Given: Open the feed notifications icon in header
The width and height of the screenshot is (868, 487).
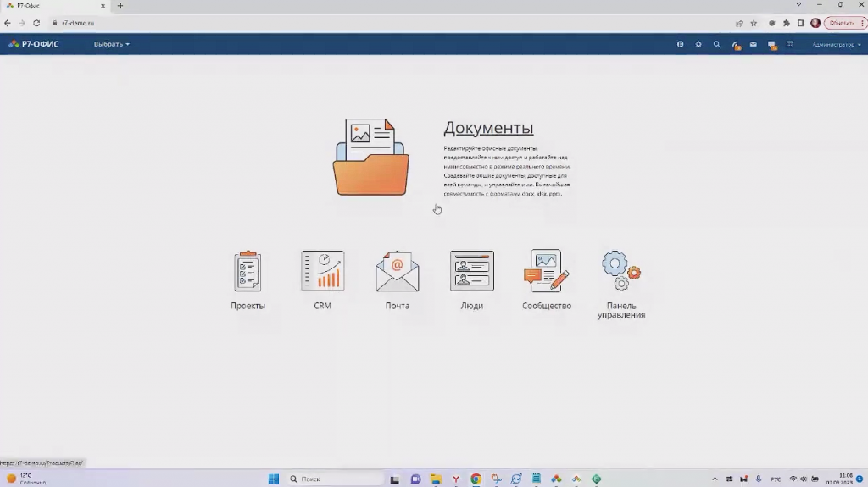Looking at the screenshot, I should click(x=735, y=45).
